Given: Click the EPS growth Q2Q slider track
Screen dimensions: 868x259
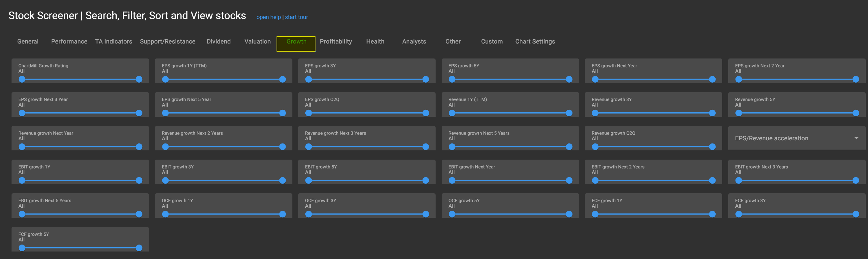Looking at the screenshot, I should pyautogui.click(x=367, y=113).
